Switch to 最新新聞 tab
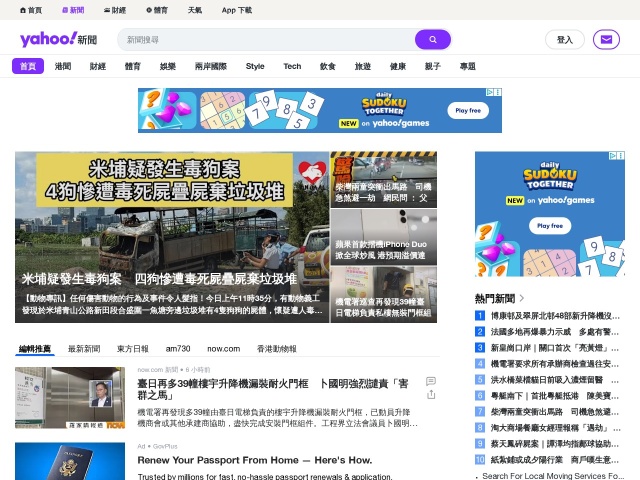Viewport: 640px width, 480px height. (x=84, y=349)
